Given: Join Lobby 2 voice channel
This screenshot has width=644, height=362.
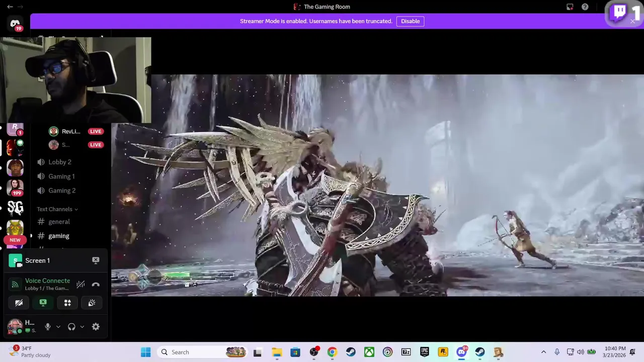Looking at the screenshot, I should [59, 162].
